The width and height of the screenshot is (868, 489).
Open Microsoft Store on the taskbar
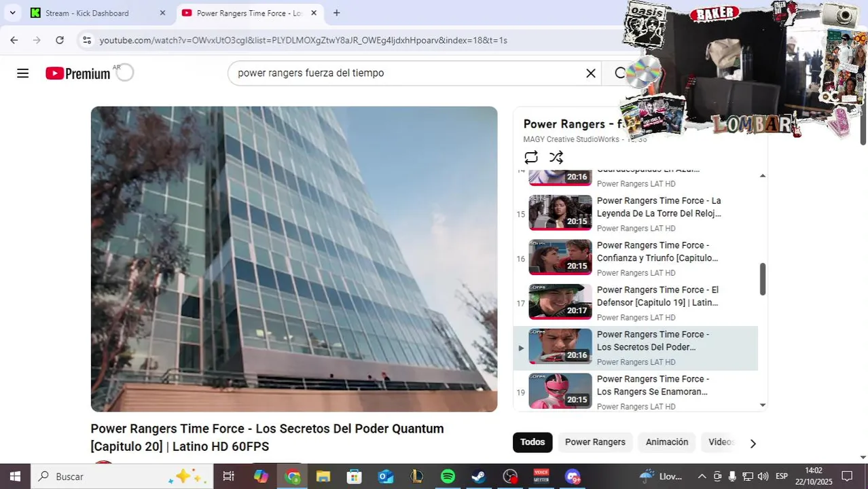(355, 476)
